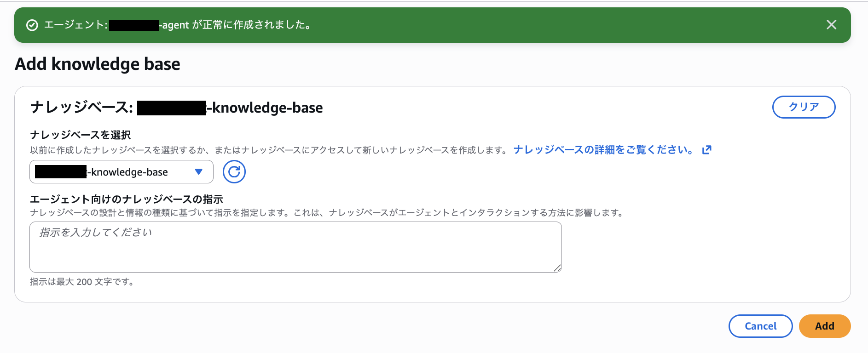Click the Add knowledge base heading
Viewport: 868px width, 353px height.
tap(98, 64)
